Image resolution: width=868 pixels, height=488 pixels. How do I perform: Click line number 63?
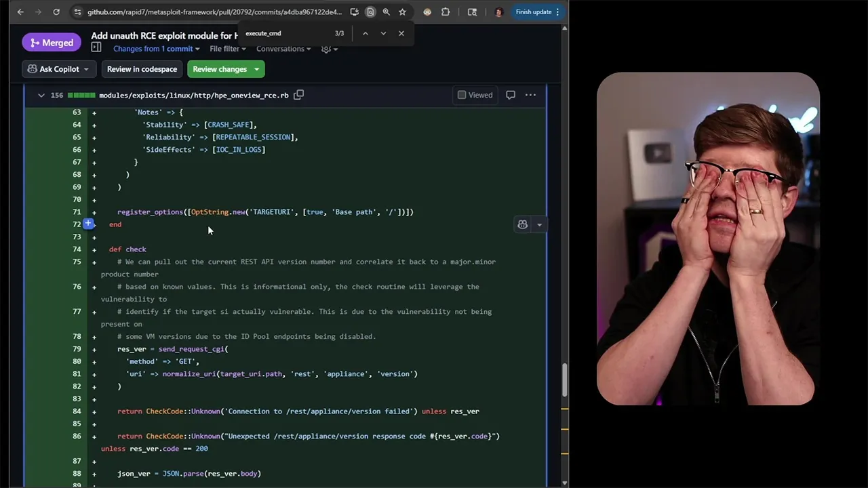[x=77, y=113]
